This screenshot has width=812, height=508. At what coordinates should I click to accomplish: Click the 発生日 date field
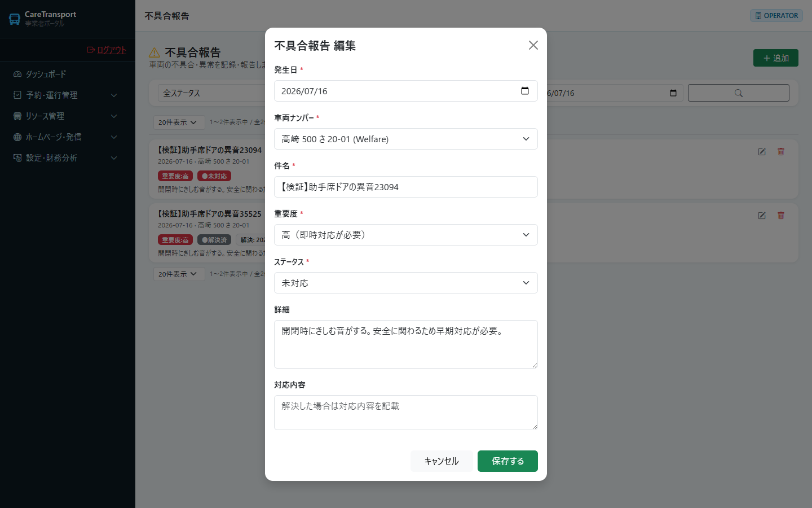point(406,91)
